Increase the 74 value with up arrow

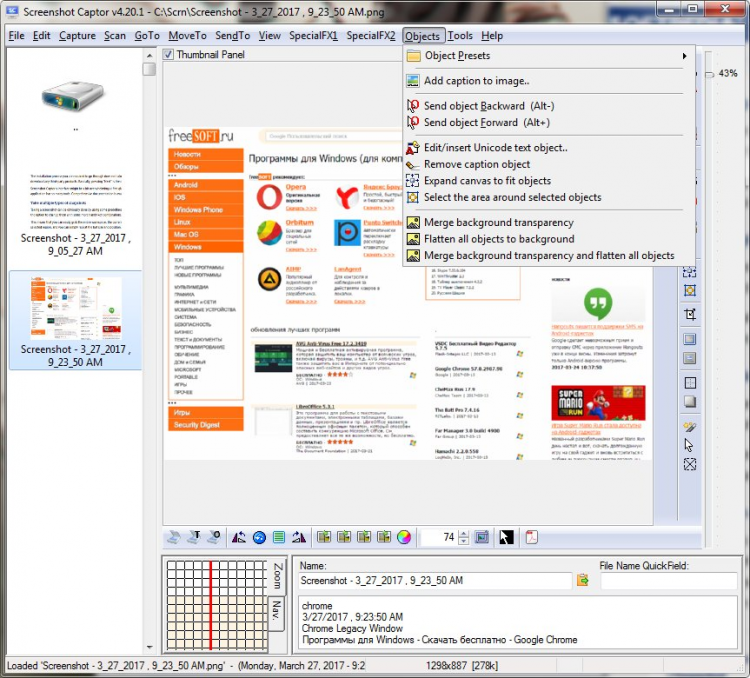pyautogui.click(x=463, y=534)
